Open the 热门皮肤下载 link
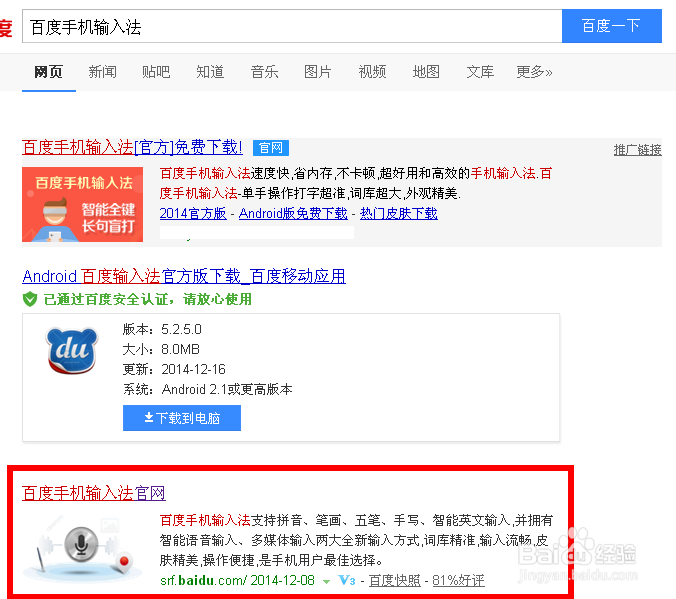The height and width of the screenshot is (599, 676). click(x=399, y=213)
